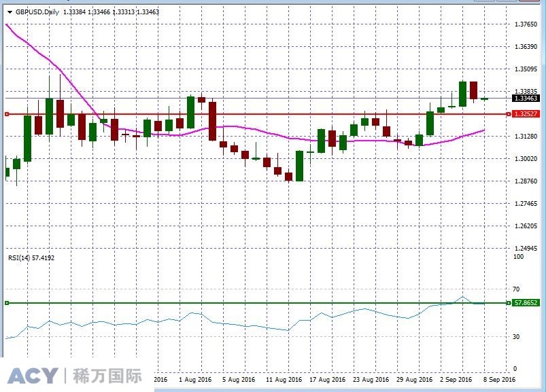Click the RSI 70 level label

point(516,289)
